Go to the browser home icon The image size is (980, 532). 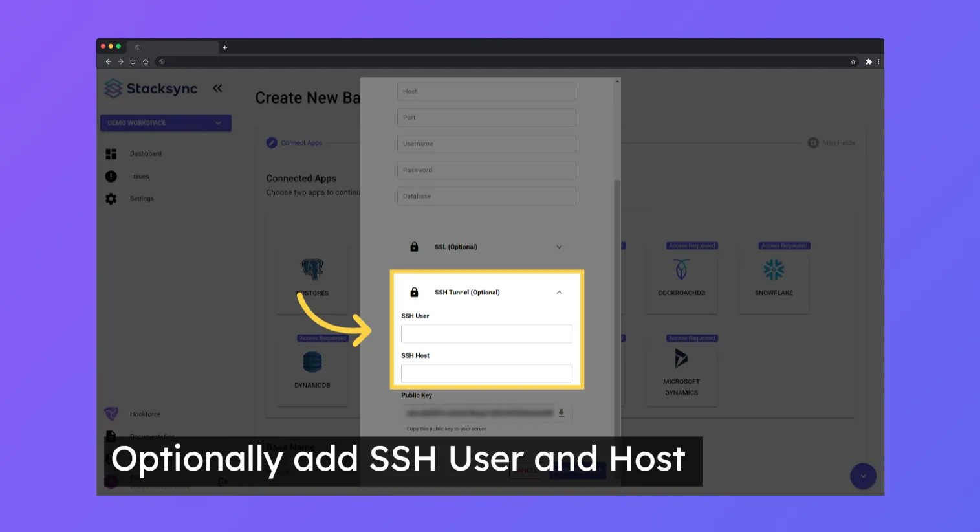coord(146,61)
